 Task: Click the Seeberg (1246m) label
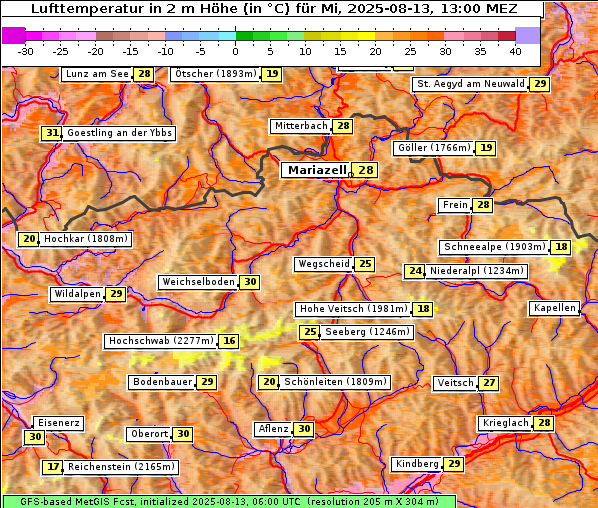click(x=367, y=332)
